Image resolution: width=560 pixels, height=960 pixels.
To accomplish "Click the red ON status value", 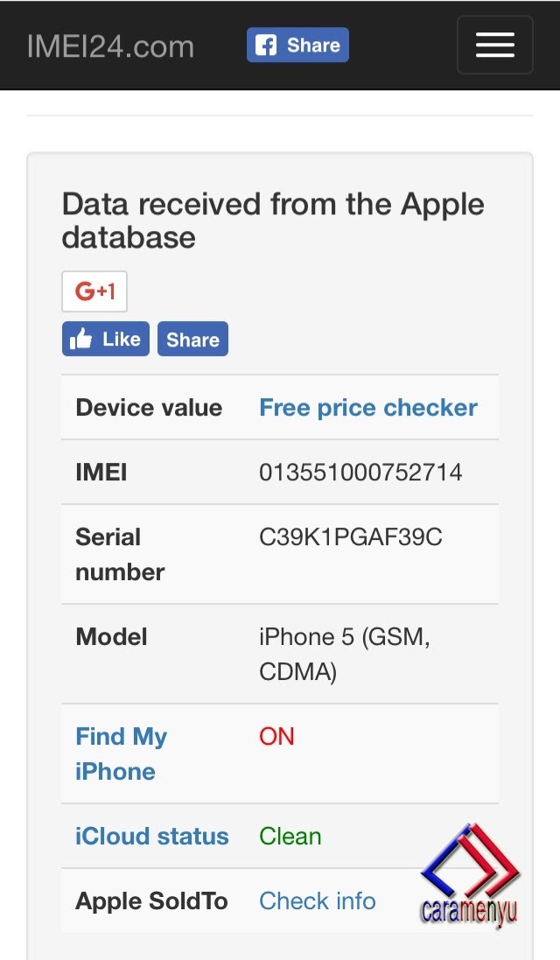I will pyautogui.click(x=276, y=737).
